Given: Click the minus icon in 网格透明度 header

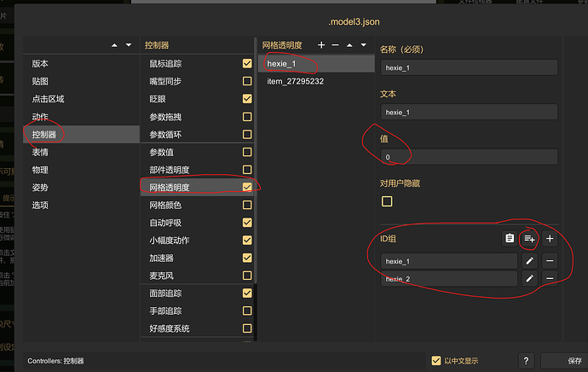Looking at the screenshot, I should pos(335,44).
